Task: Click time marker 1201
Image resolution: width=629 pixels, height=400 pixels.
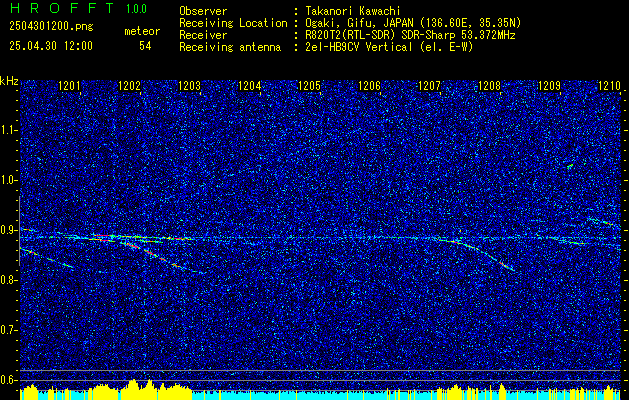Action: coord(69,85)
